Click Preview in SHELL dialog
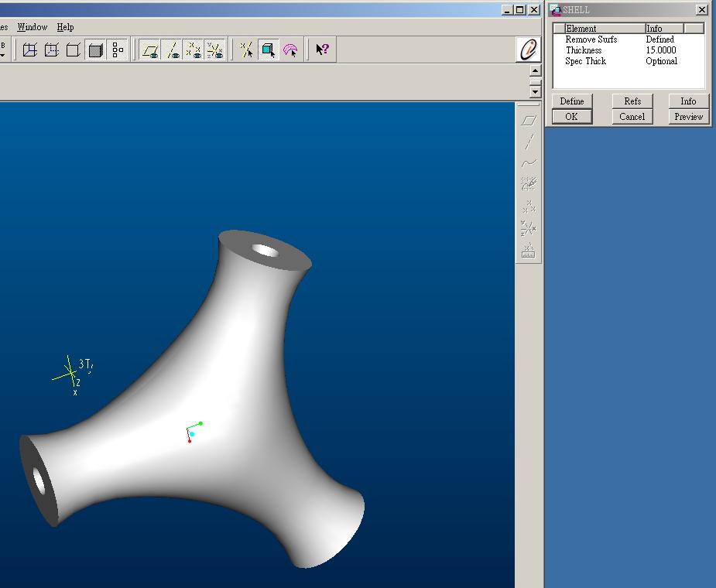 689,116
